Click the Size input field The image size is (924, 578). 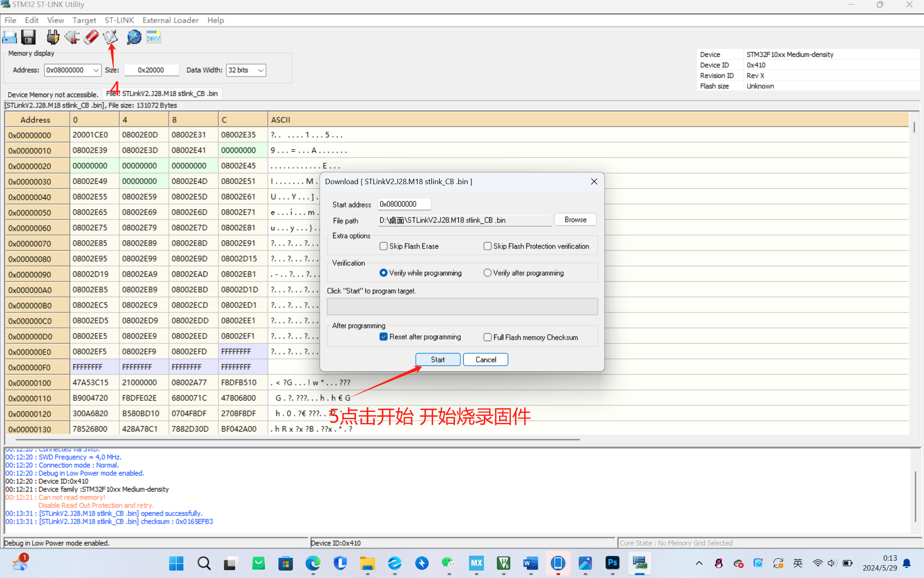pyautogui.click(x=151, y=70)
